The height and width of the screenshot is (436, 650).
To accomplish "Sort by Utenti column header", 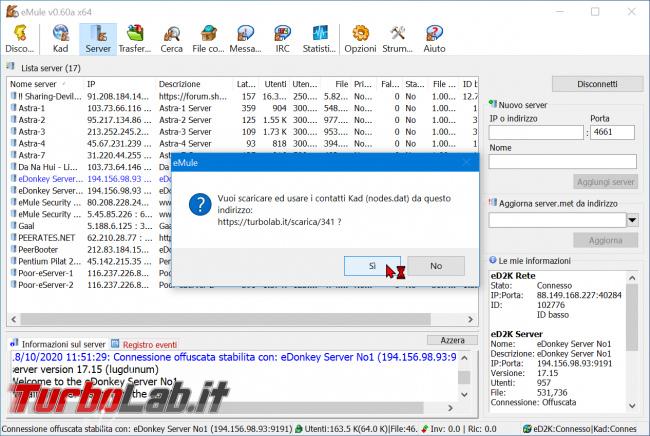I will [x=274, y=84].
